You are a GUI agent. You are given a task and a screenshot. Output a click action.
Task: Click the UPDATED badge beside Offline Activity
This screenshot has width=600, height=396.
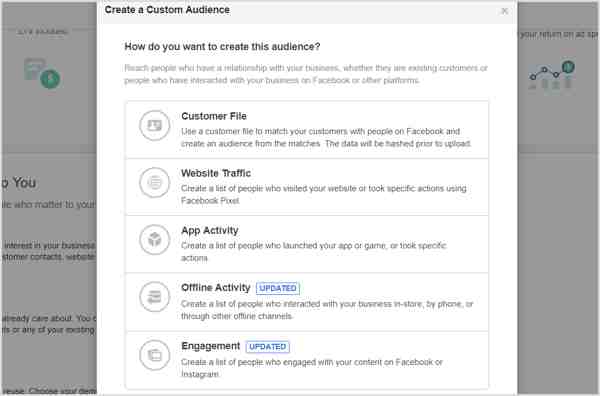pos(278,288)
